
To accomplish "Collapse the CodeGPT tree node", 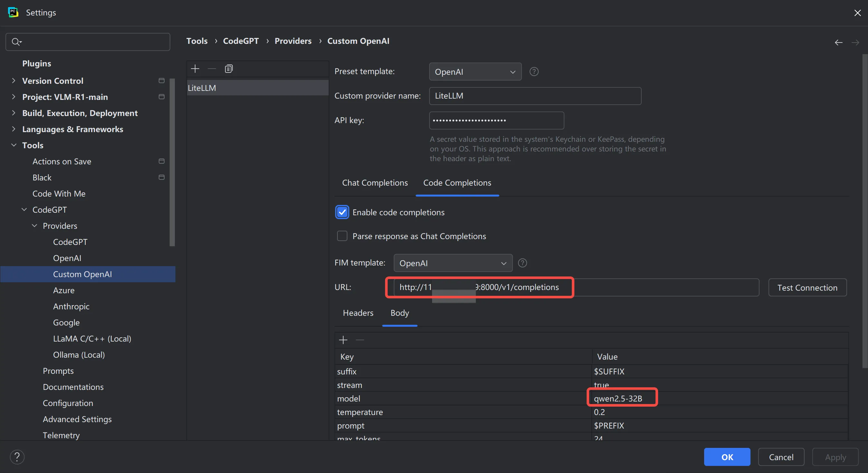I will [x=24, y=209].
